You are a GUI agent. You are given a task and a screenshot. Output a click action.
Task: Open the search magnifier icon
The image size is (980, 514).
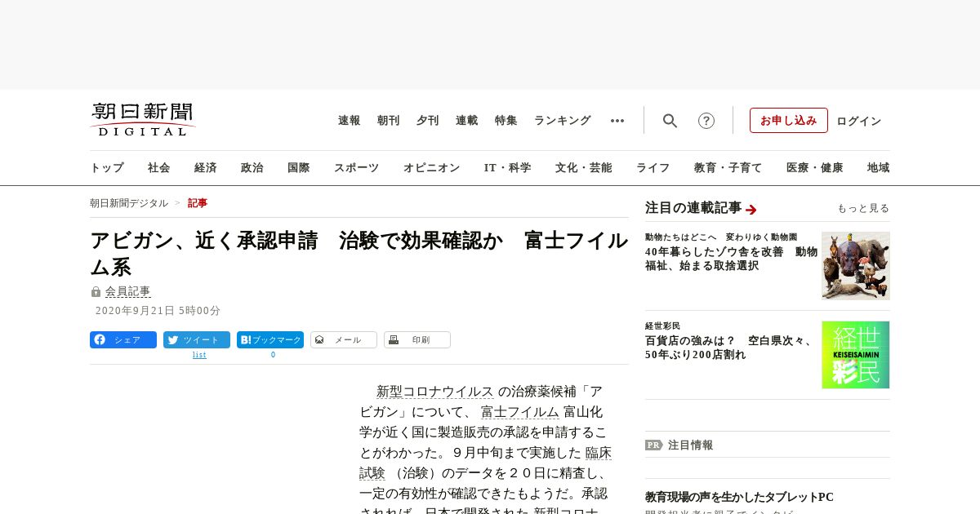click(670, 121)
